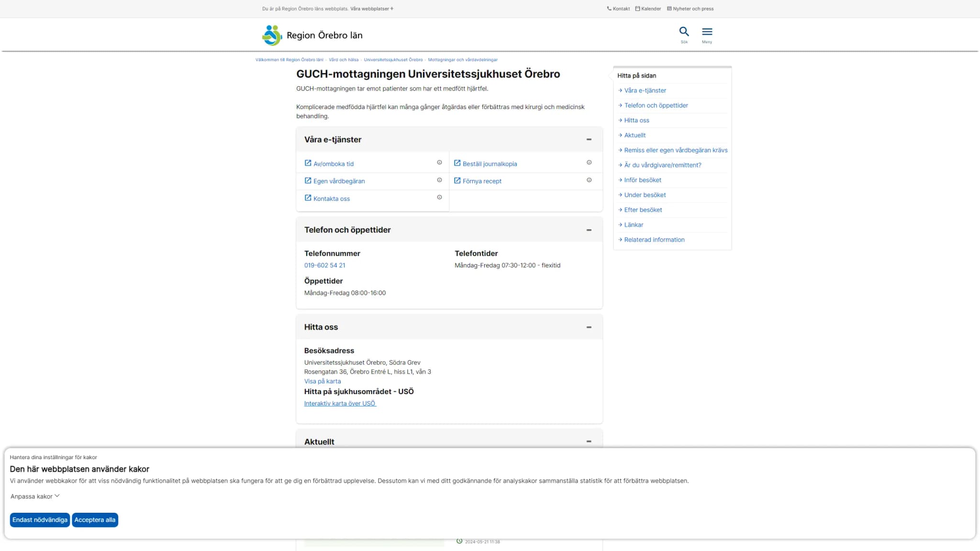Click info icon beside Beställ journalkopia
980x551 pixels.
pyautogui.click(x=589, y=163)
